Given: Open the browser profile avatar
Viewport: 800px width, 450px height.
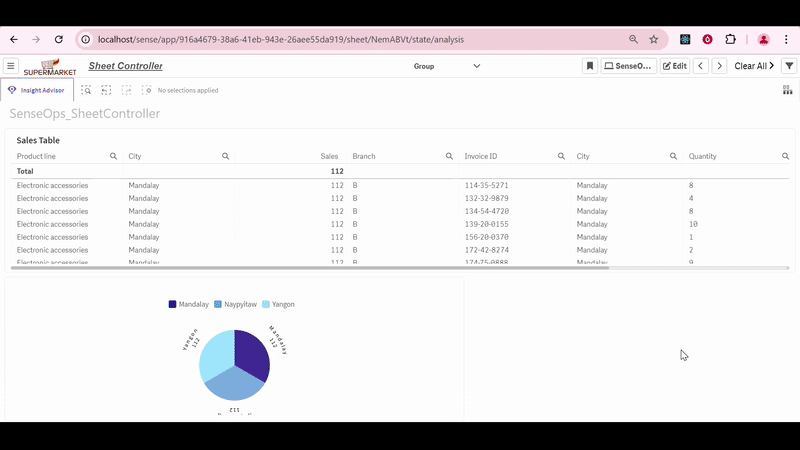Looking at the screenshot, I should click(x=763, y=39).
